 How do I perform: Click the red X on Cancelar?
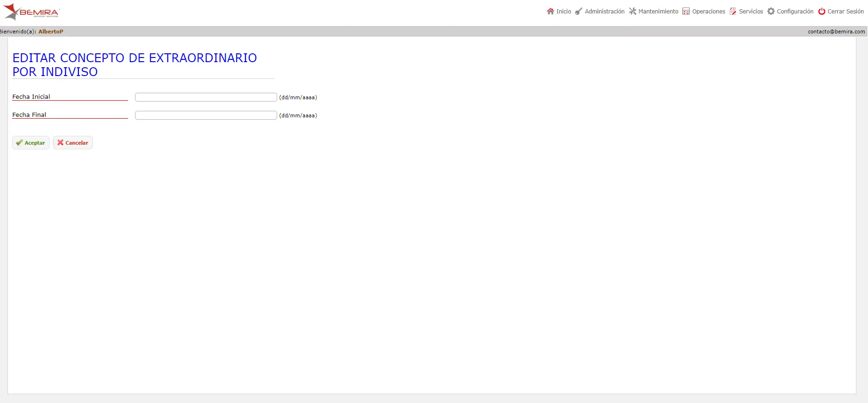point(60,143)
